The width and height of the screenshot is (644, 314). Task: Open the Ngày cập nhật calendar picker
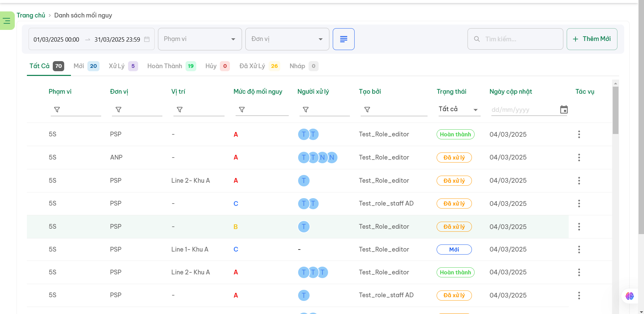[564, 109]
